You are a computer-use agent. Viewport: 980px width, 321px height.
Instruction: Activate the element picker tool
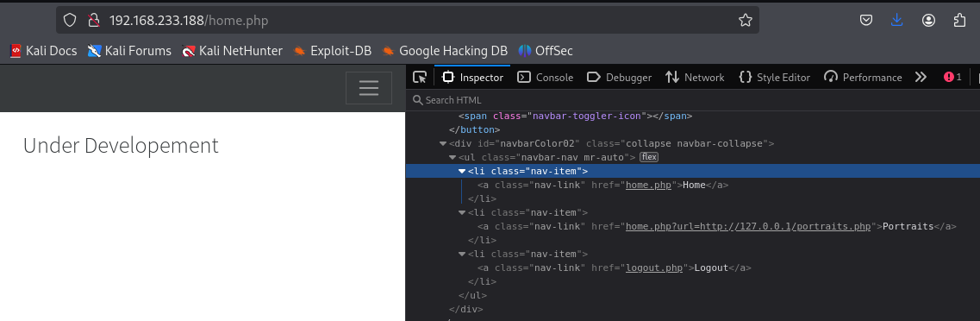[x=420, y=77]
